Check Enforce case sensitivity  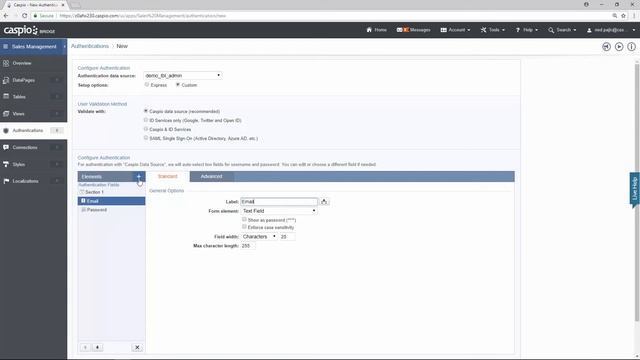pos(244,227)
